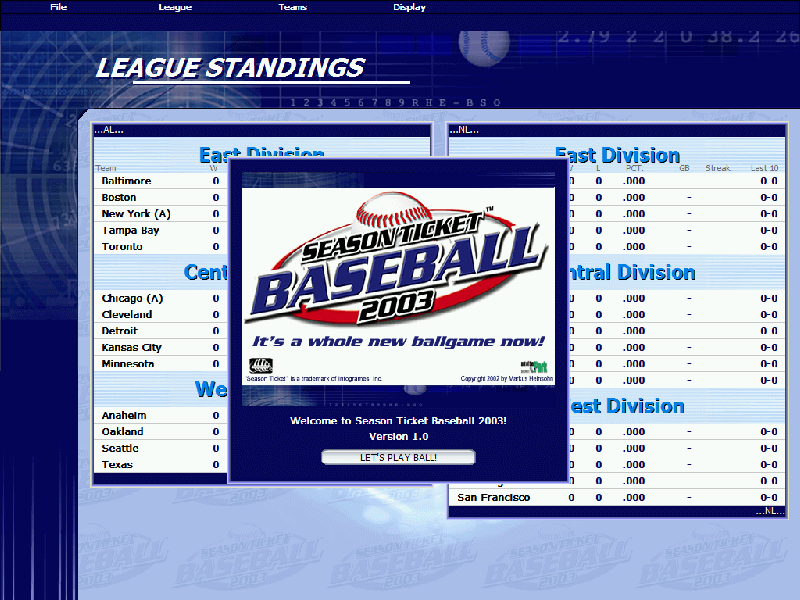The height and width of the screenshot is (600, 800).
Task: Open the League menu
Action: [x=175, y=7]
